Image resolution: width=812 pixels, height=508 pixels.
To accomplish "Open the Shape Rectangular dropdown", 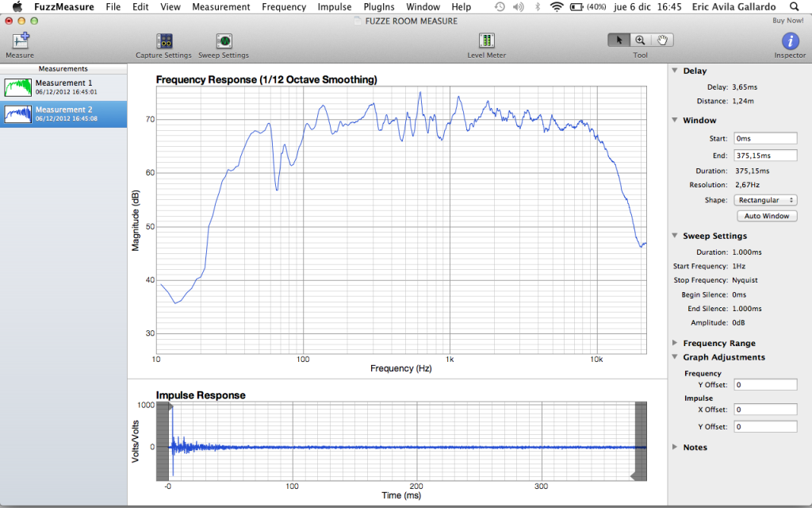I will click(x=765, y=200).
